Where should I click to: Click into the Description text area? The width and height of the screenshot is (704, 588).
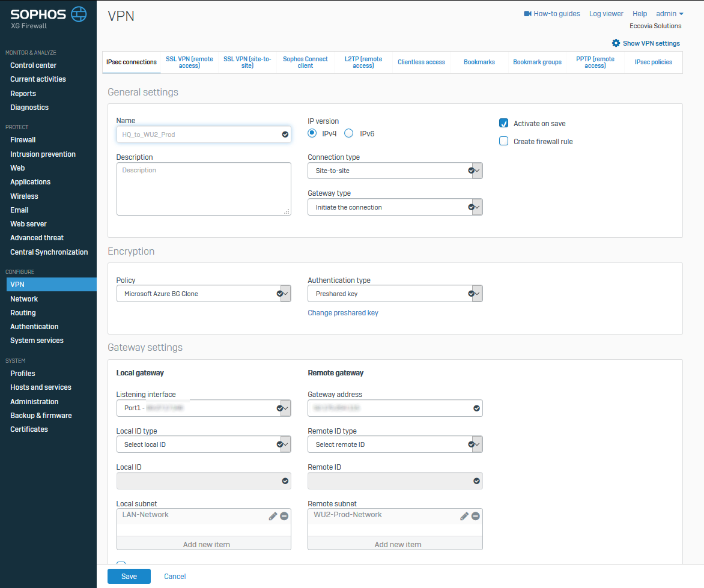point(203,189)
